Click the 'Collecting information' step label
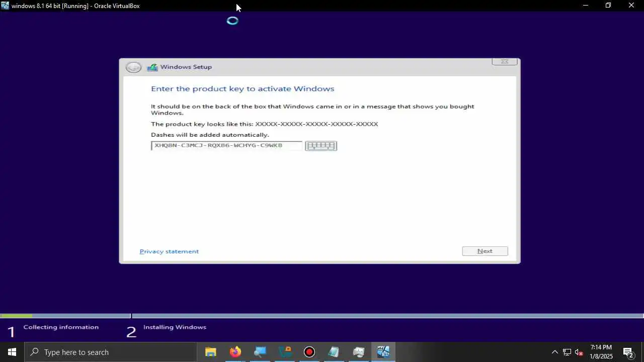This screenshot has height=362, width=644. click(61, 327)
